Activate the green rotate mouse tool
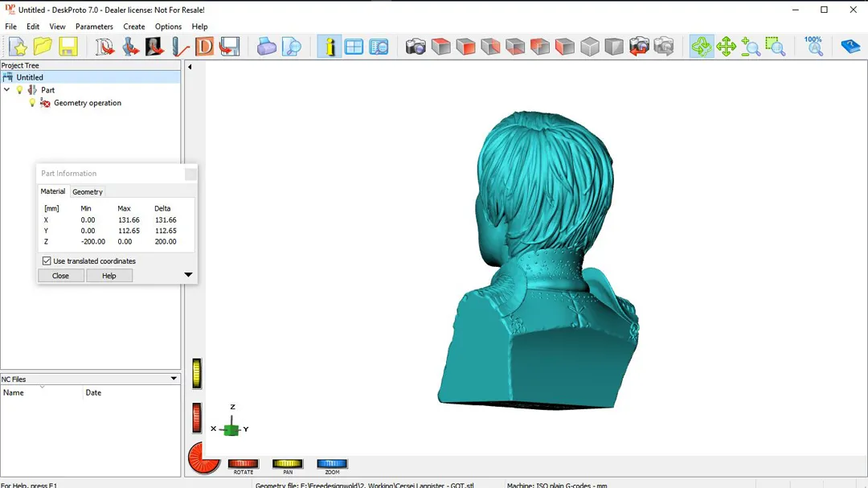This screenshot has height=488, width=868. tap(702, 47)
